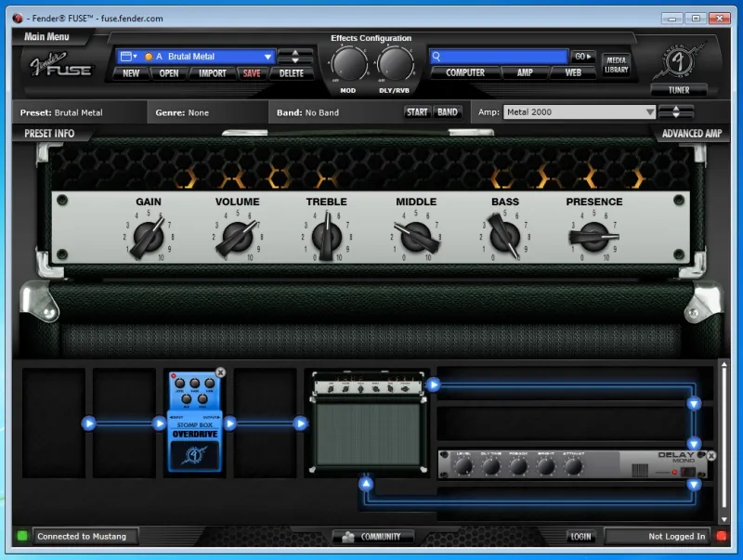Viewport: 743px width, 560px height.
Task: Click the DLY/RVB effects configuration knob
Action: (396, 63)
